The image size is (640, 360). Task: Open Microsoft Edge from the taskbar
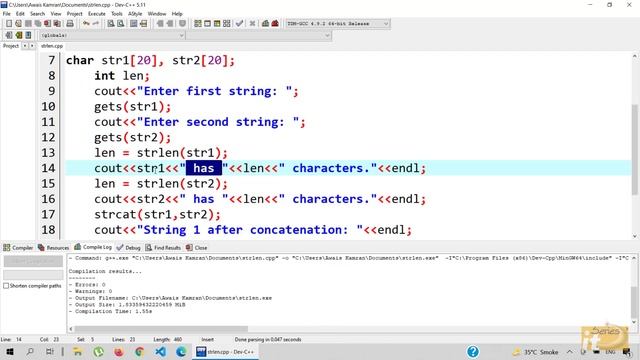(x=181, y=351)
